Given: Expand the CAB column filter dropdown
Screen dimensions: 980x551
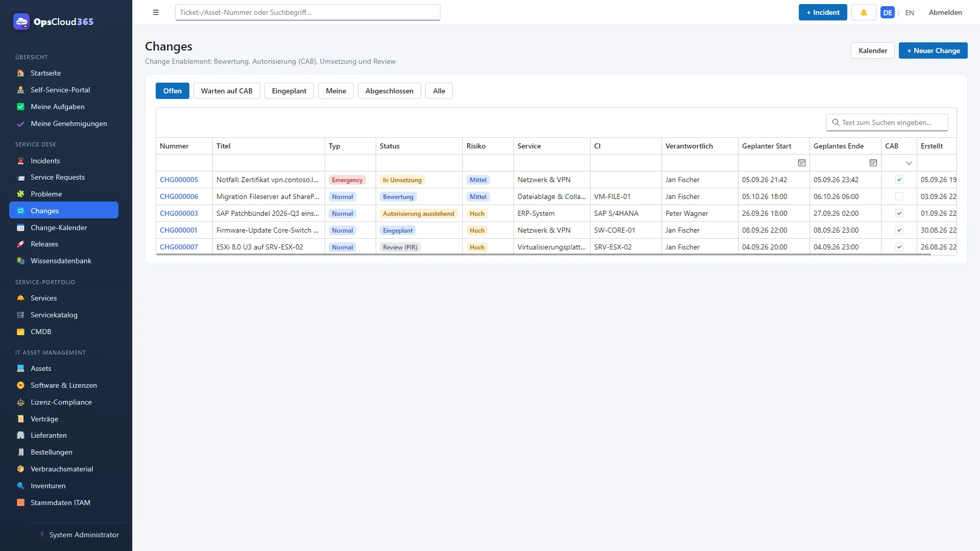Looking at the screenshot, I should (x=909, y=163).
